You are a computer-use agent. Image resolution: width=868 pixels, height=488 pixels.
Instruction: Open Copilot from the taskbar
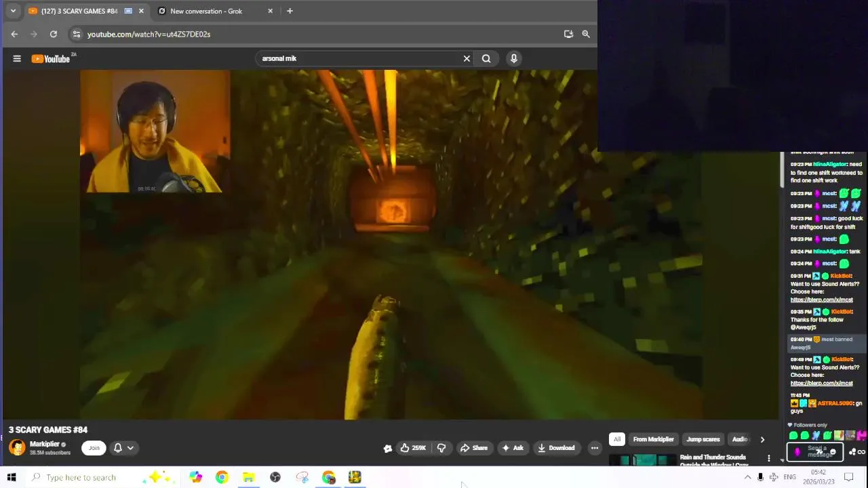click(x=195, y=477)
